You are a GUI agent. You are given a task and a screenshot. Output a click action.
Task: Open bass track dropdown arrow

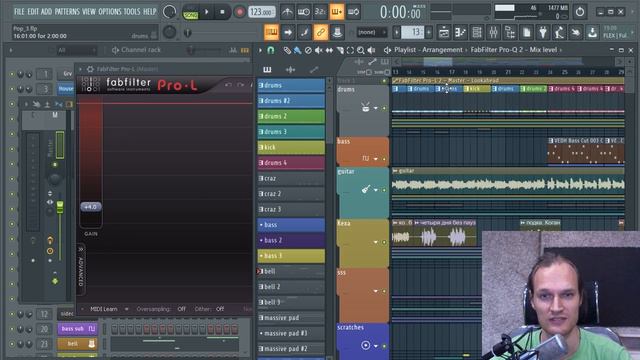tap(376, 159)
